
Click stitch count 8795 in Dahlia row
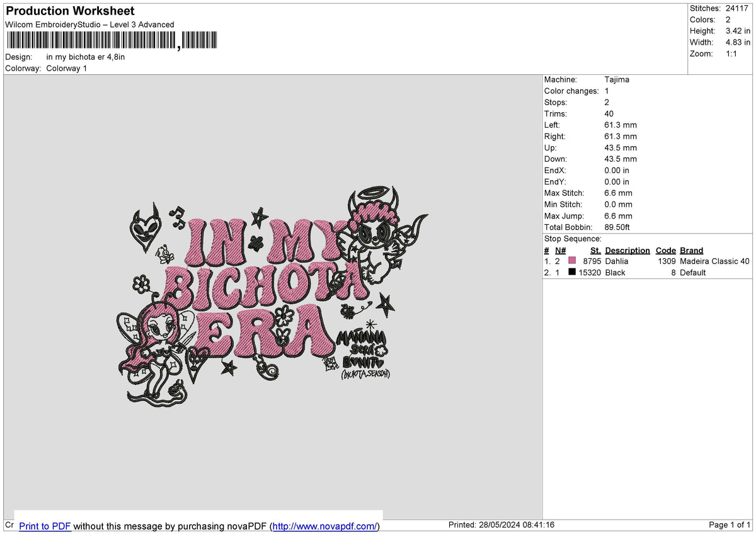click(592, 261)
